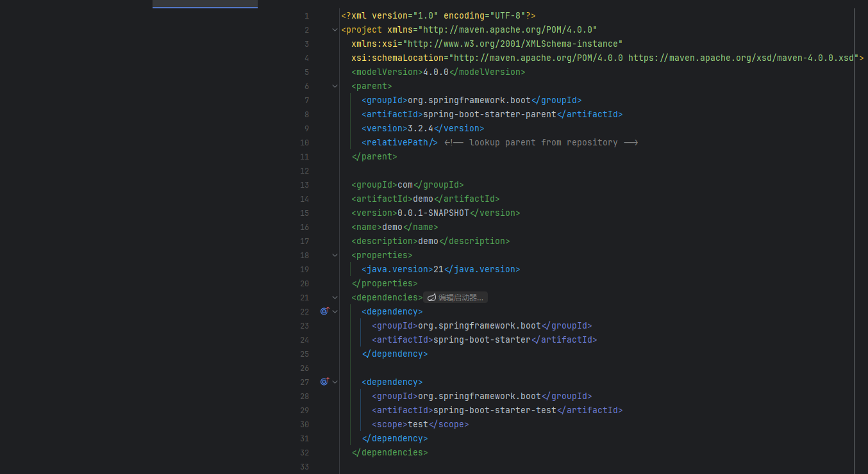The height and width of the screenshot is (474, 868).
Task: Click the Maven dependency gutter icon on line 22
Action: (323, 311)
